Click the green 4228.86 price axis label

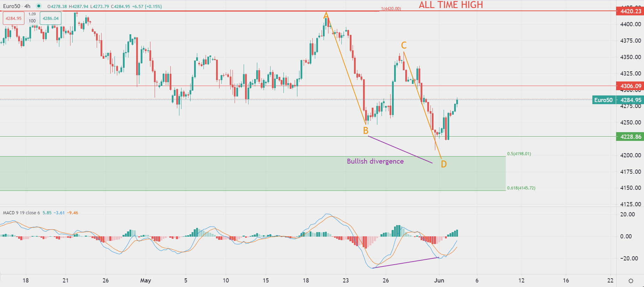point(630,137)
